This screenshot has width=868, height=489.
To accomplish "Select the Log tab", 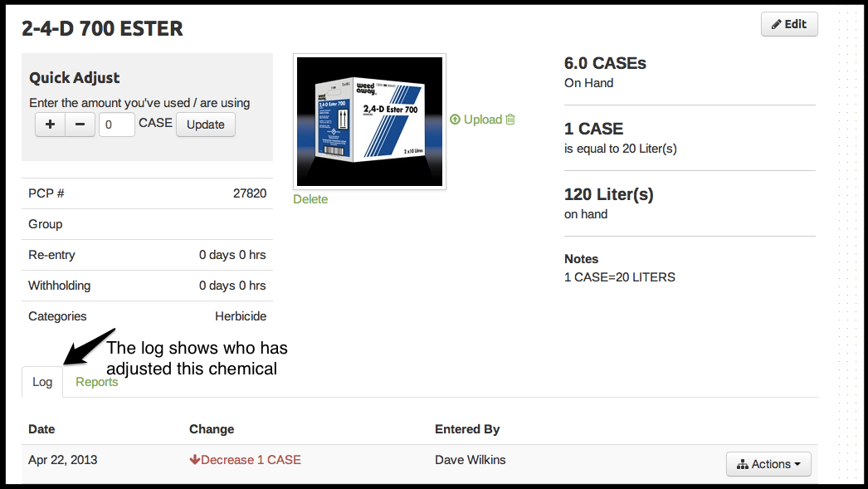I will tap(42, 382).
